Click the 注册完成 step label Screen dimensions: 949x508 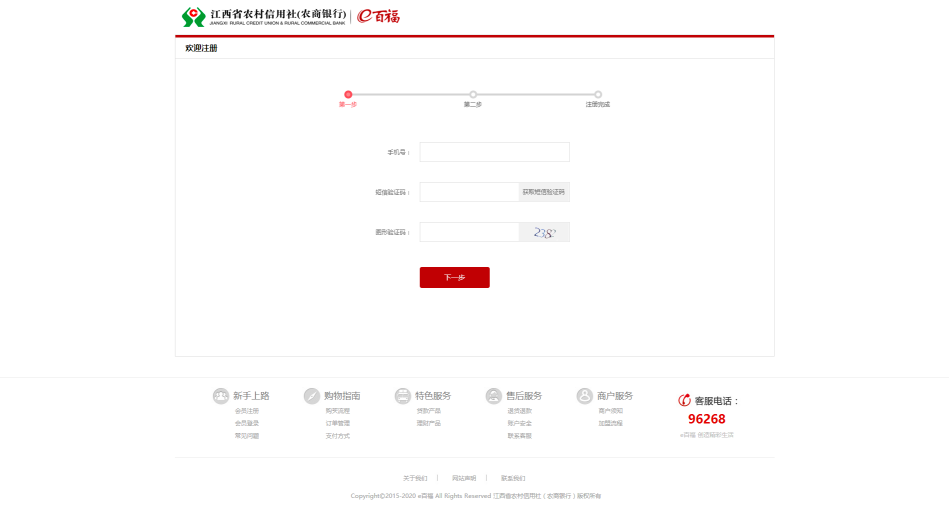(598, 105)
